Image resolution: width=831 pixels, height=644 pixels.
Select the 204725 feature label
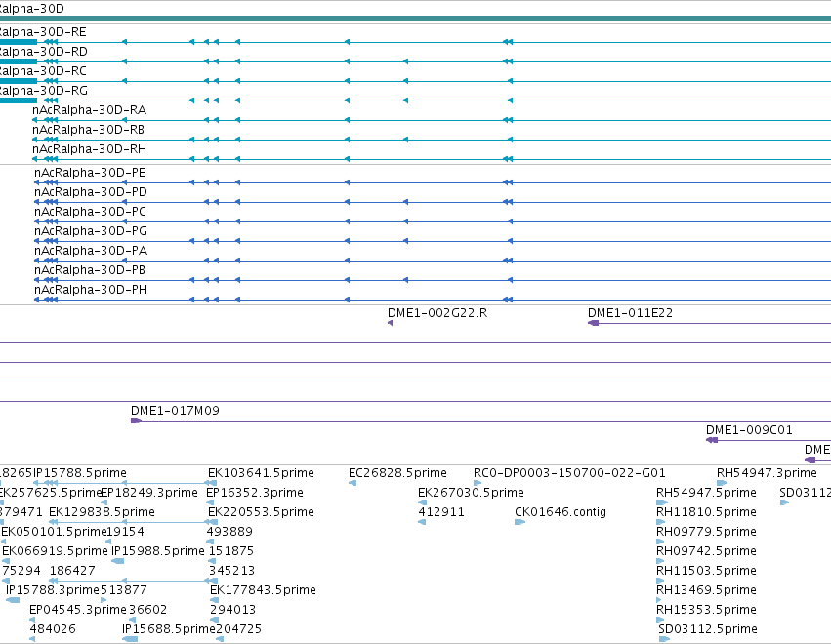click(x=238, y=629)
